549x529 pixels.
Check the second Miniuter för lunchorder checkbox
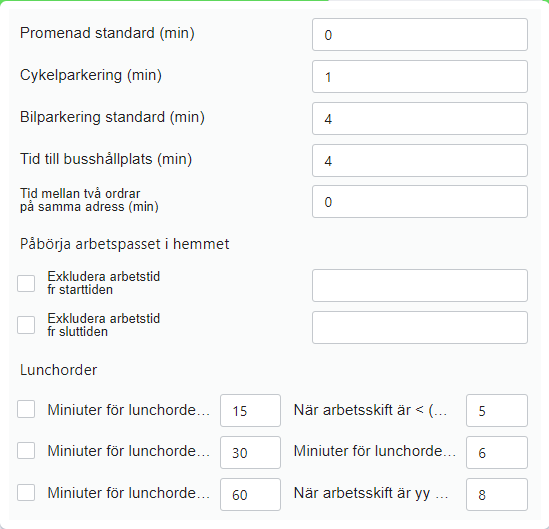pyautogui.click(x=26, y=450)
